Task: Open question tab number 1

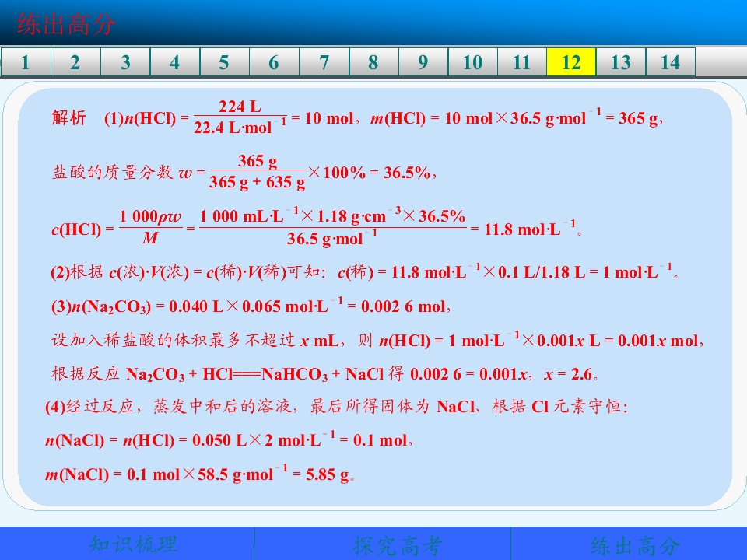Action: (x=26, y=62)
